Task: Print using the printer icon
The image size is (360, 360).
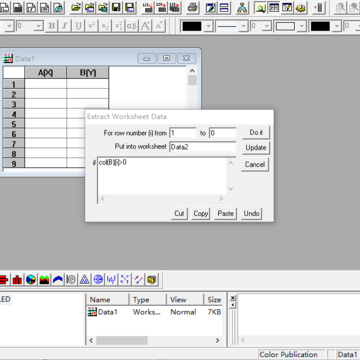Action: pyautogui.click(x=193, y=7)
